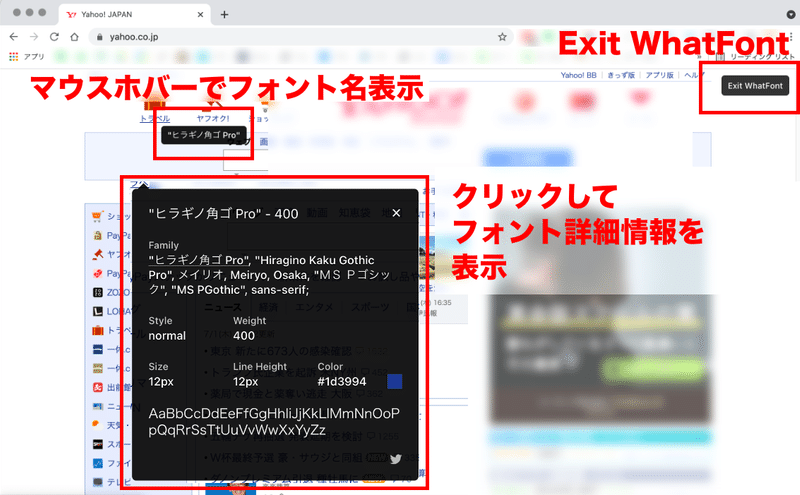Select the Yahoo! JAPAN browser tab

135,14
